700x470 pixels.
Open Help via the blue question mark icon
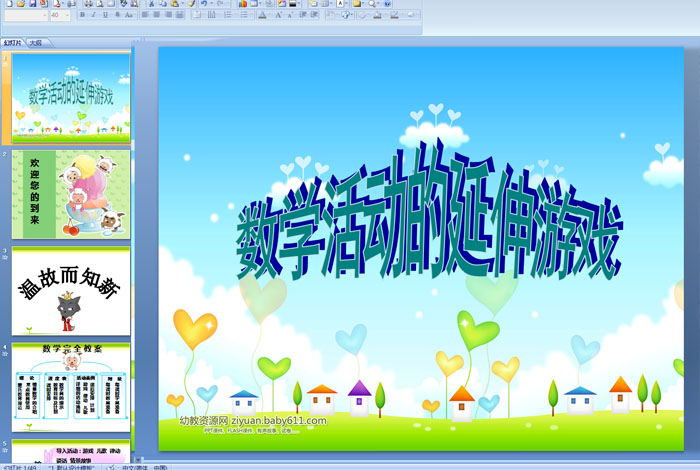[387, 4]
